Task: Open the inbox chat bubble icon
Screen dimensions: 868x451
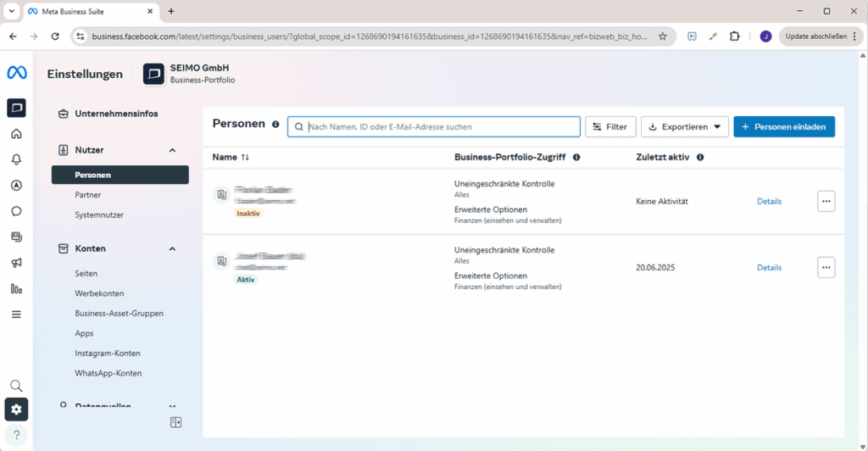Action: point(17,211)
